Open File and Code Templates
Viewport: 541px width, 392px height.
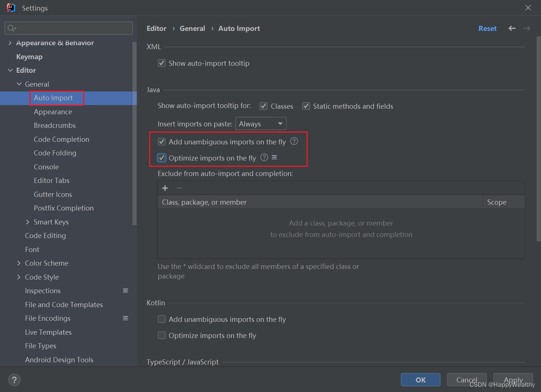point(64,305)
